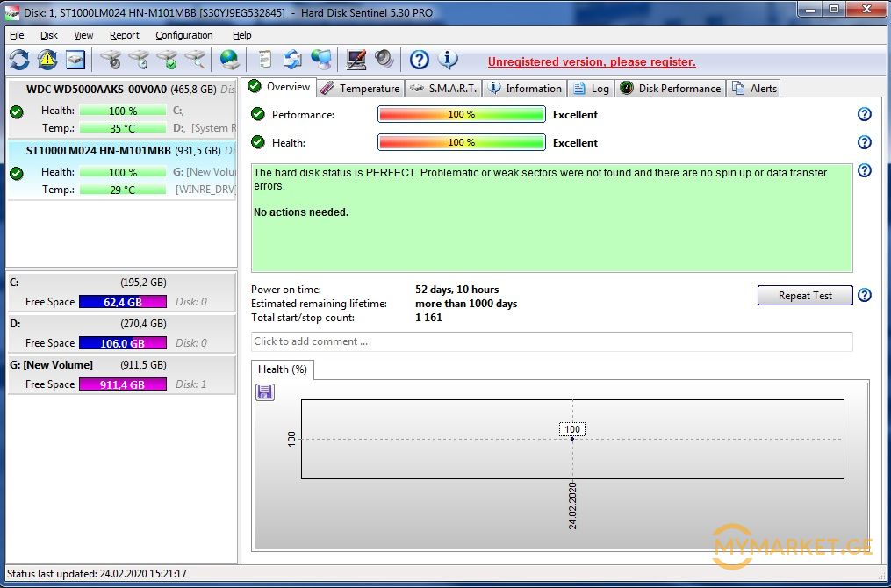
Task: Open the File menu
Action: click(x=17, y=35)
